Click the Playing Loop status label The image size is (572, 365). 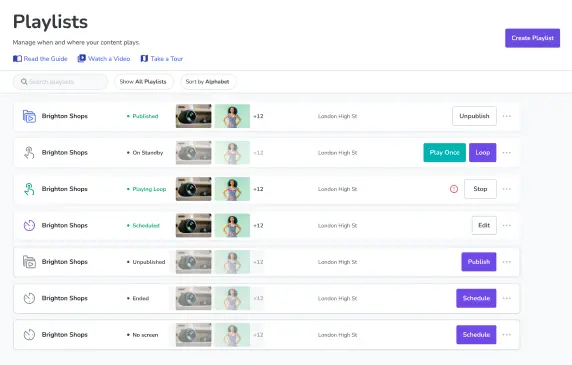click(x=149, y=189)
